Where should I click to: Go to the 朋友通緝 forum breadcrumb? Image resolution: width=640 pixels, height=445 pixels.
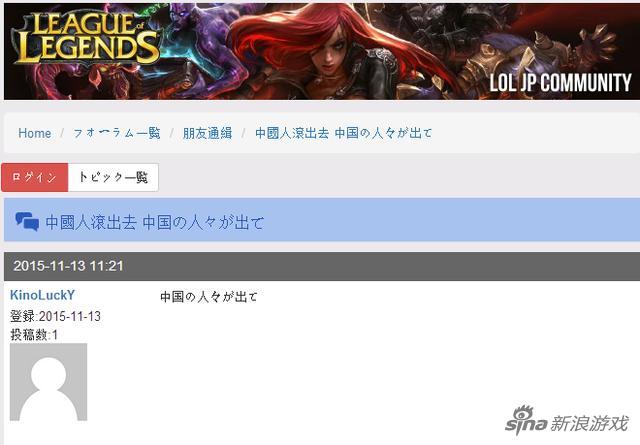[207, 133]
